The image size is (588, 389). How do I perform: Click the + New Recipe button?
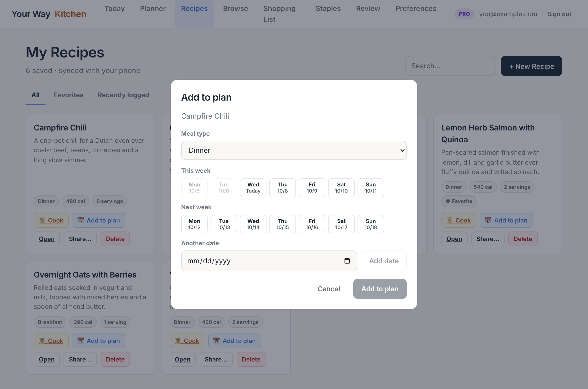point(531,66)
